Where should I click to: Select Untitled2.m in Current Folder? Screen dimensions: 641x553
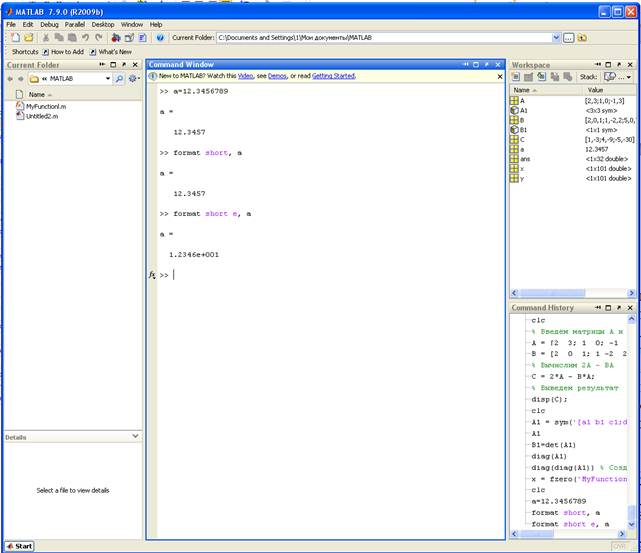pos(37,116)
